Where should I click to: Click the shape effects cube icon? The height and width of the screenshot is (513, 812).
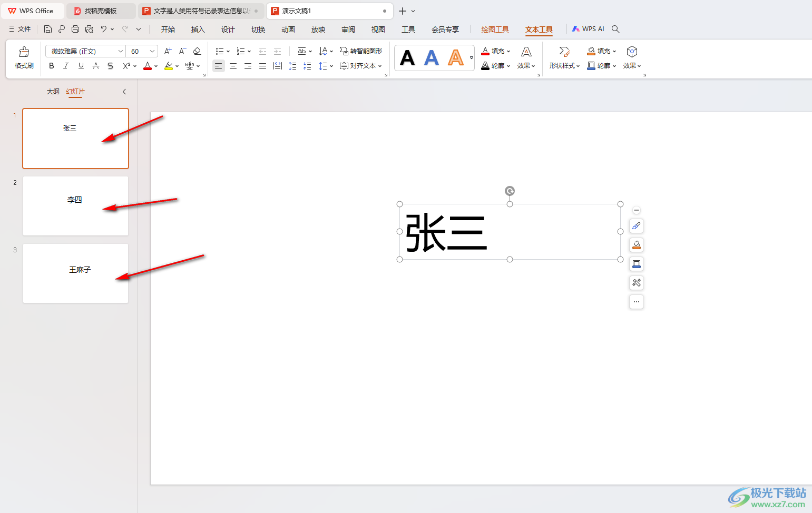pyautogui.click(x=632, y=52)
